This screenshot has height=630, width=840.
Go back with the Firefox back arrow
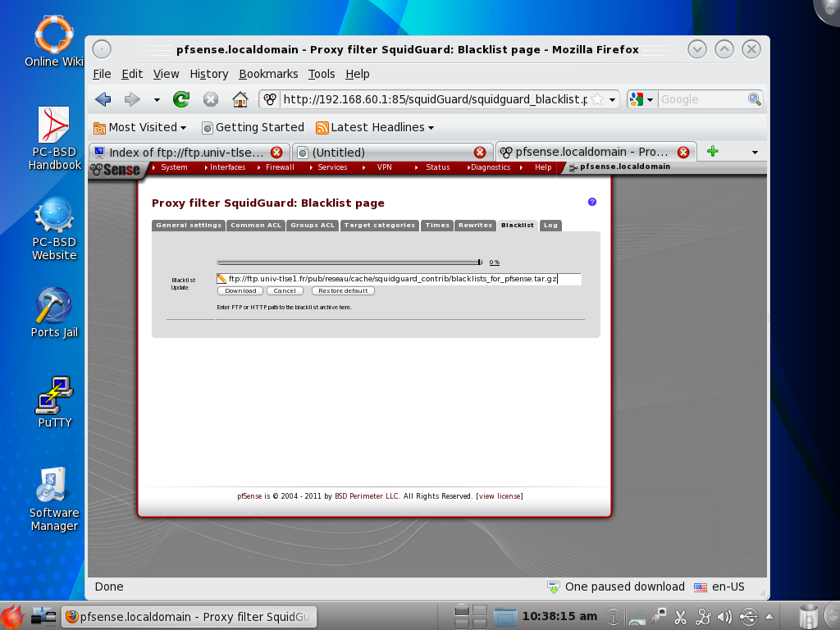click(103, 99)
